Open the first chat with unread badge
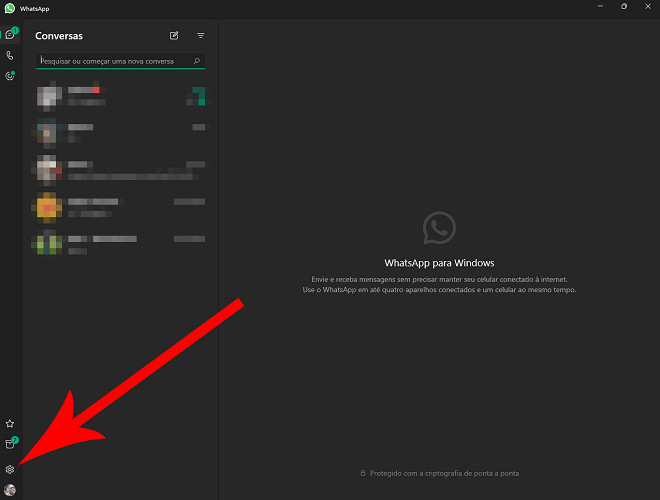Screen dimensions: 660x500 (x=120, y=96)
